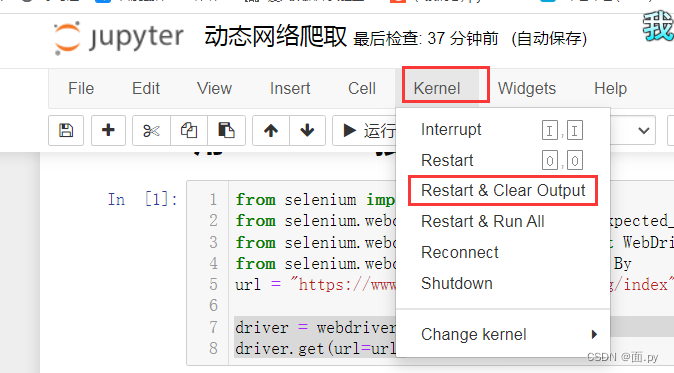This screenshot has height=373, width=674.
Task: Open the Widgets menu
Action: point(527,89)
